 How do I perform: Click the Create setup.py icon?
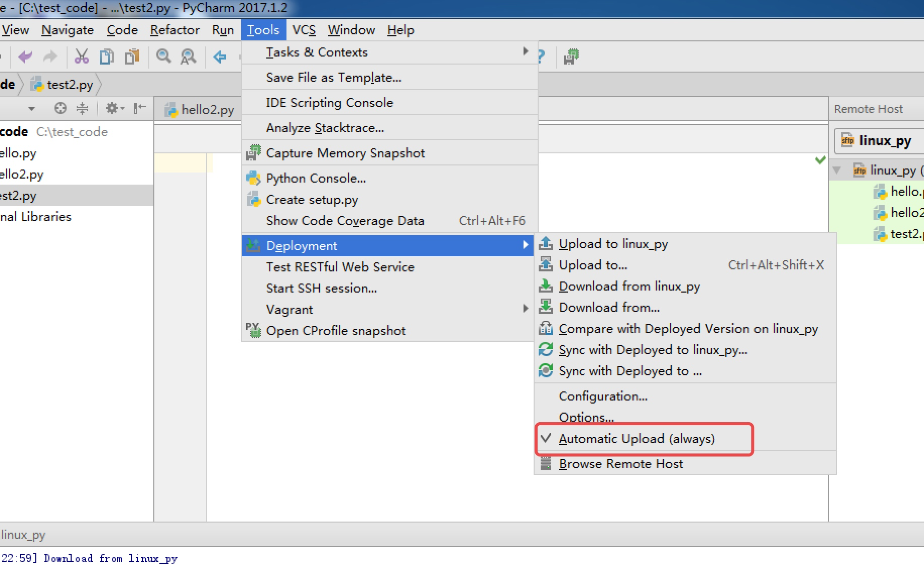[x=253, y=199]
